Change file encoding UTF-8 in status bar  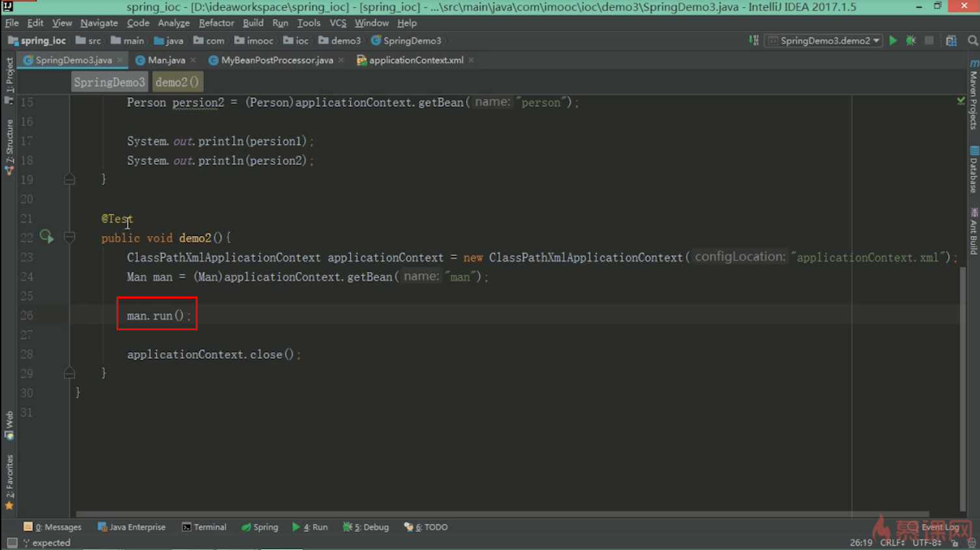[927, 542]
